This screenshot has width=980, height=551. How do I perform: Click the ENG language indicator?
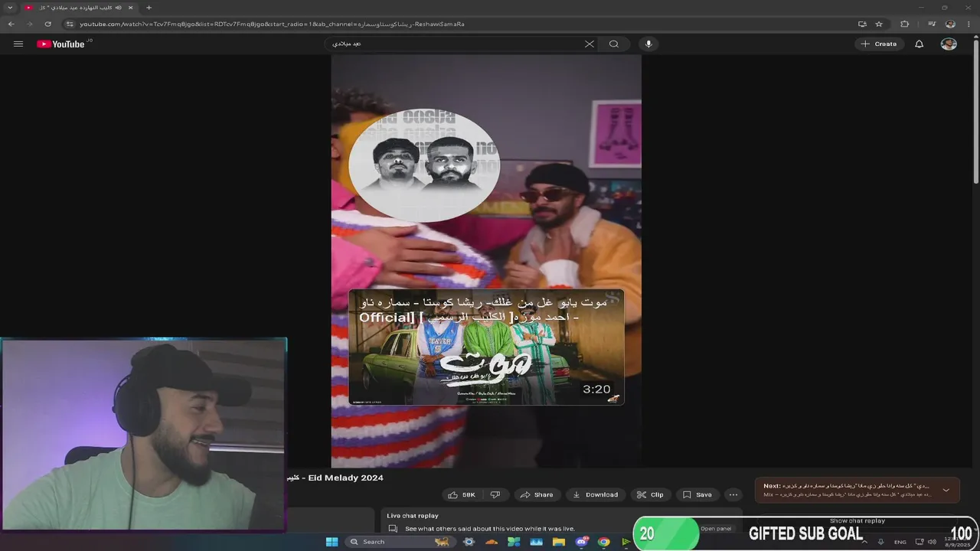tap(900, 542)
